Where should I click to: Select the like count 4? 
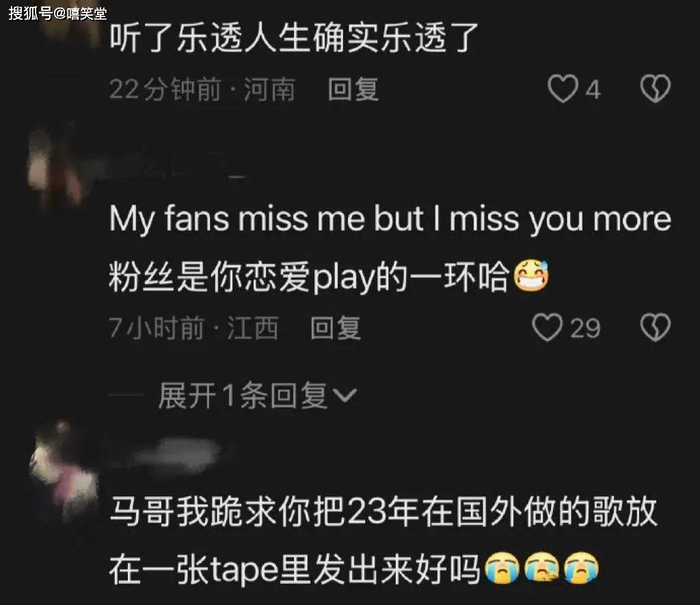click(593, 90)
